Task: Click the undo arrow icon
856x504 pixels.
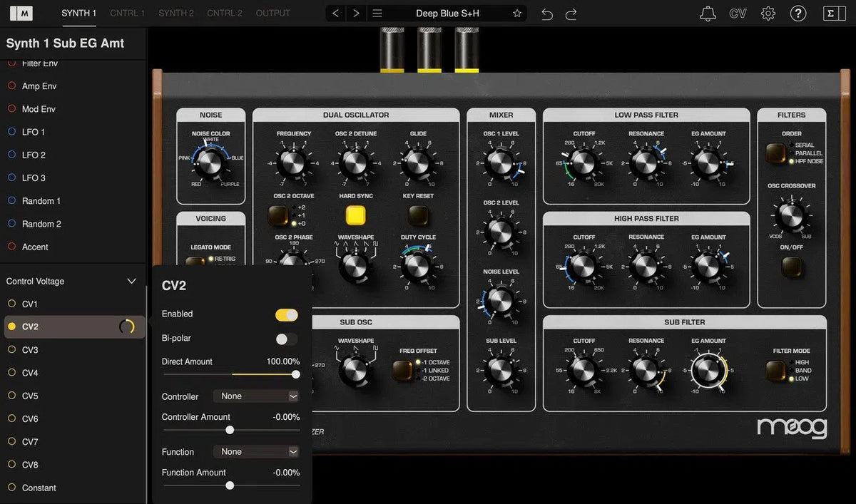Action: pos(546,13)
